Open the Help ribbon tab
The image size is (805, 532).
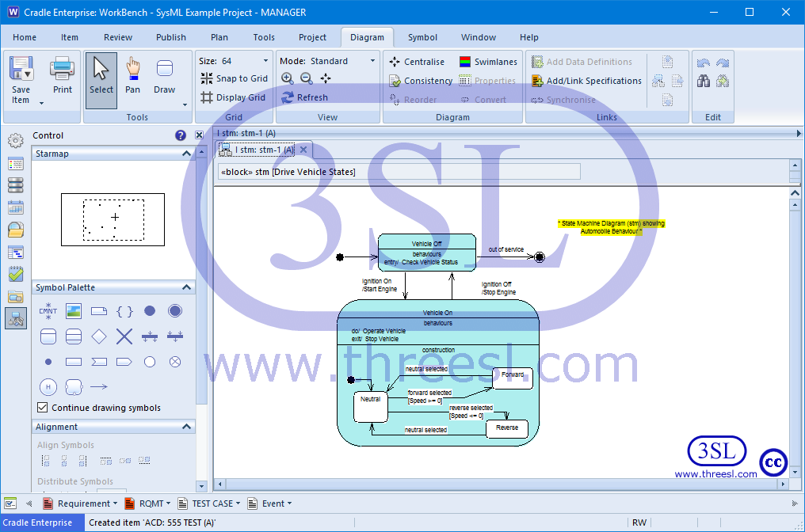[x=528, y=37]
